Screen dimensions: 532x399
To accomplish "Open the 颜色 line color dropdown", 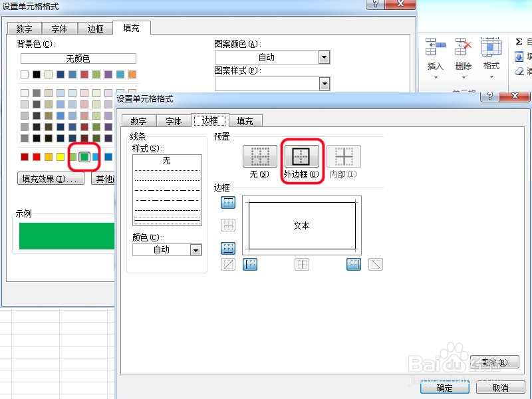I will point(196,250).
